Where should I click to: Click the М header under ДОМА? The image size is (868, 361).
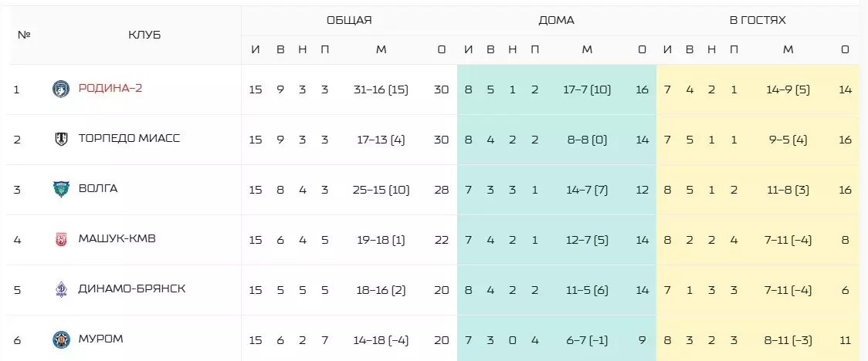pos(587,50)
